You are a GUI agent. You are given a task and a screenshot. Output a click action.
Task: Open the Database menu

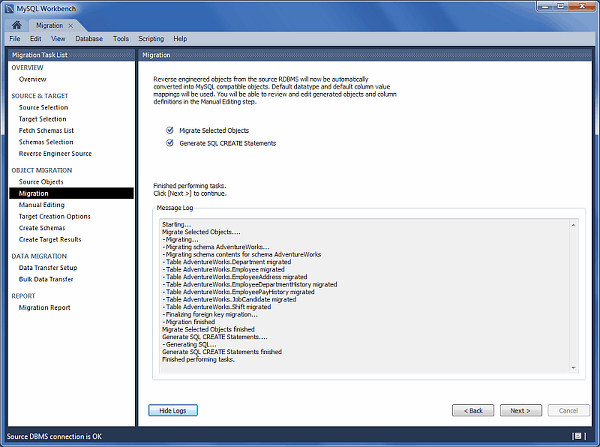click(89, 39)
